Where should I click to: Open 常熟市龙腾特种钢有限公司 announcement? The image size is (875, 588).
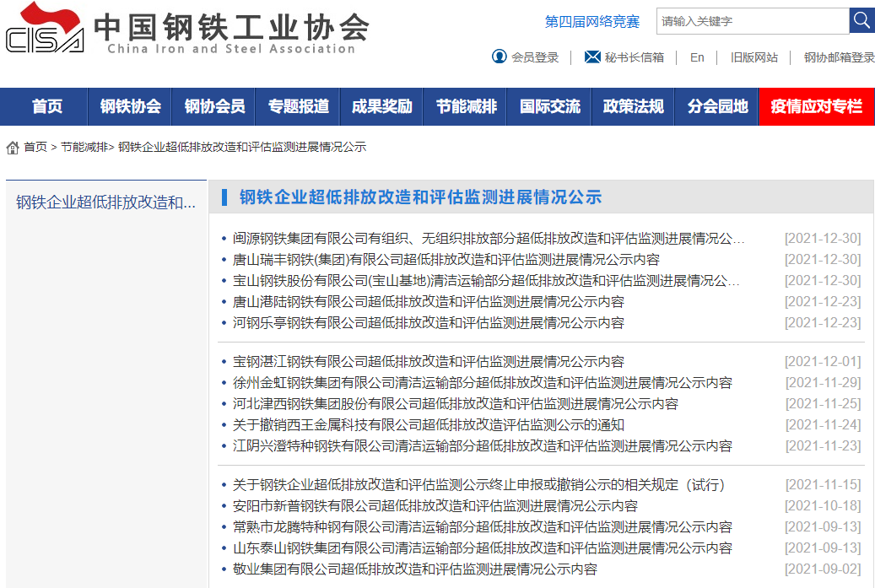click(x=482, y=527)
